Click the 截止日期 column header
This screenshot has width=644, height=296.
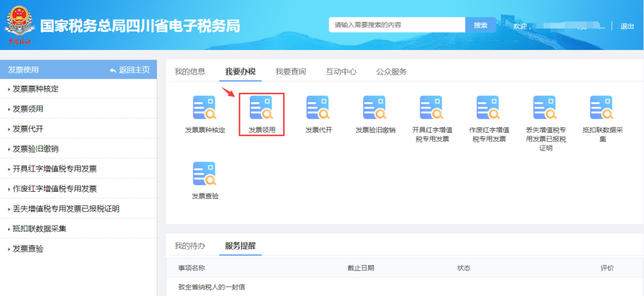pos(361,268)
